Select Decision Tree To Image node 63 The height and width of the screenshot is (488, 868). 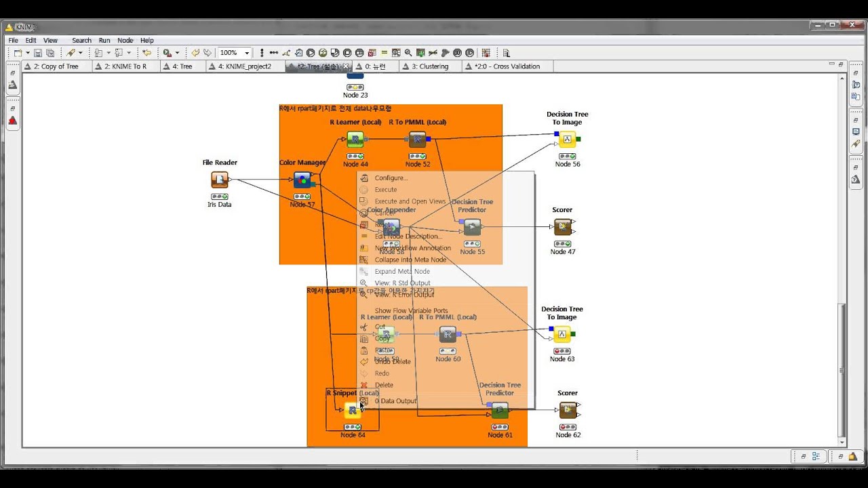pos(561,334)
